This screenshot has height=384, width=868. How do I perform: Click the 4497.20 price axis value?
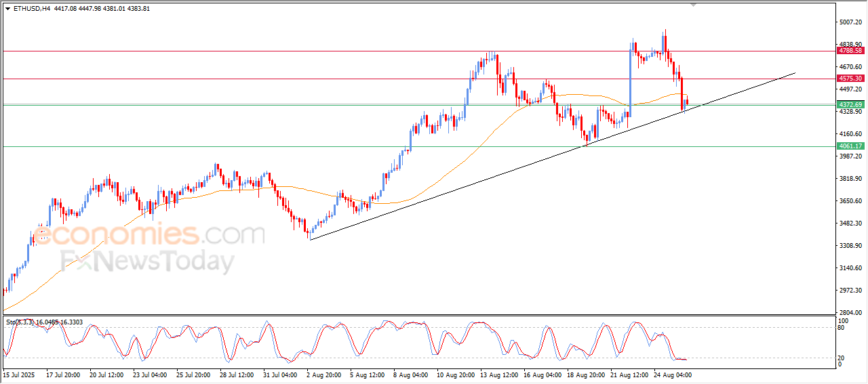tap(850, 89)
